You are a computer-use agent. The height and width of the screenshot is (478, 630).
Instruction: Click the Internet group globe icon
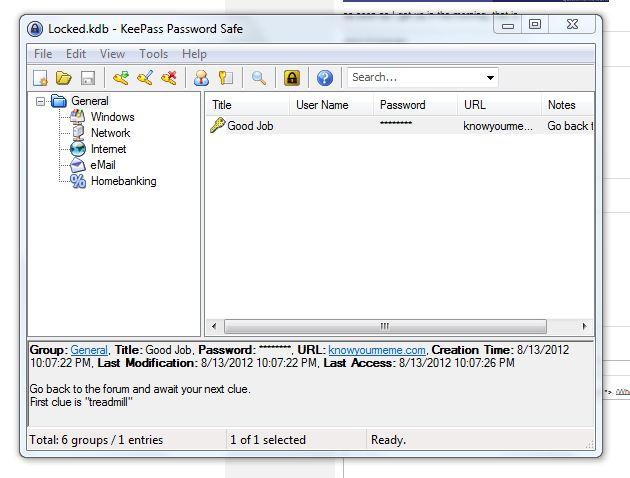(x=78, y=149)
